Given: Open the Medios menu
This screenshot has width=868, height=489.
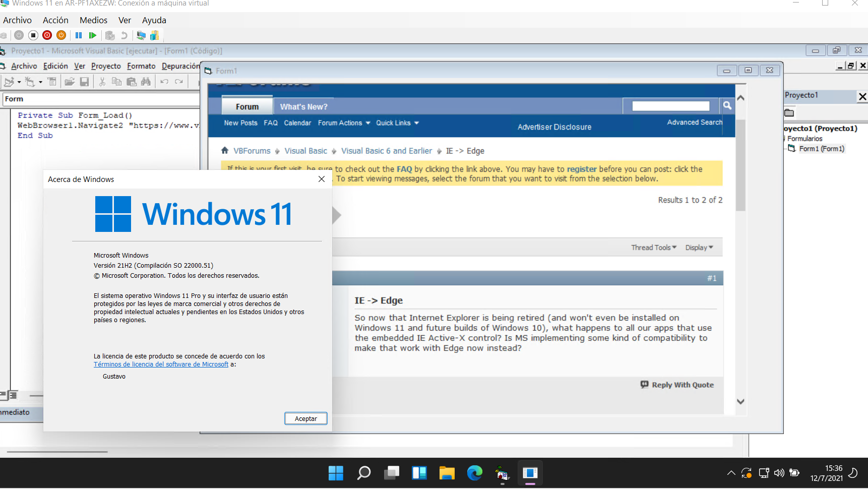Looking at the screenshot, I should [x=93, y=20].
